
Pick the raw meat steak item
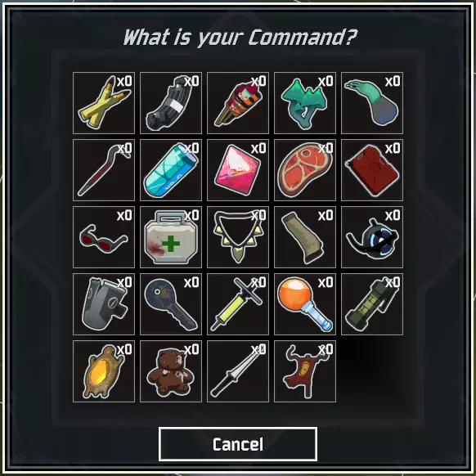click(305, 170)
